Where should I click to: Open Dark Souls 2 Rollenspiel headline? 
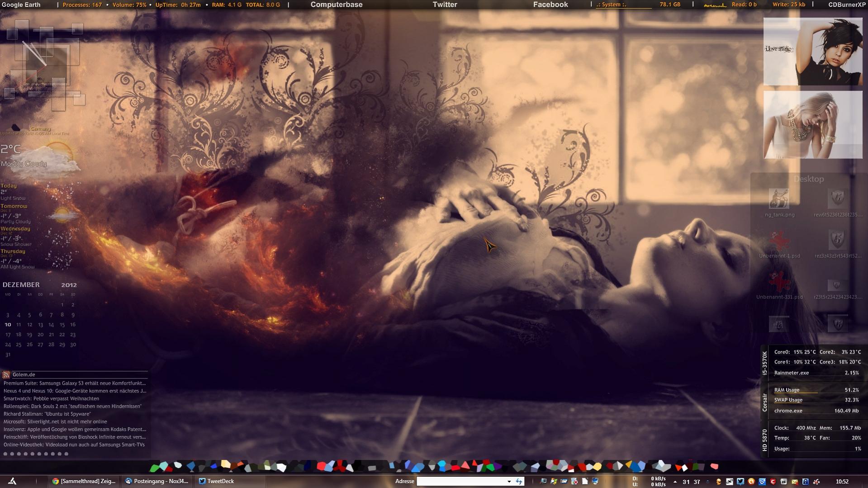click(x=72, y=406)
